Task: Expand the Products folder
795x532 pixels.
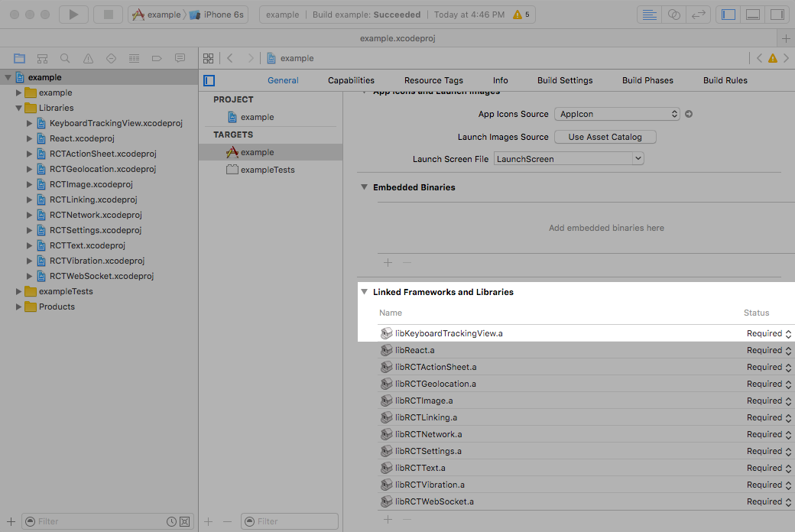Action: point(19,307)
